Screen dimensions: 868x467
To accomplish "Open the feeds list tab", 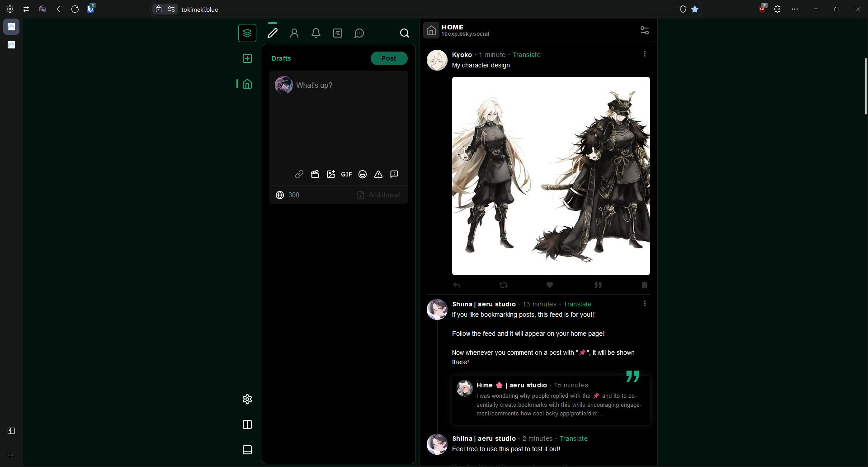I will (338, 33).
